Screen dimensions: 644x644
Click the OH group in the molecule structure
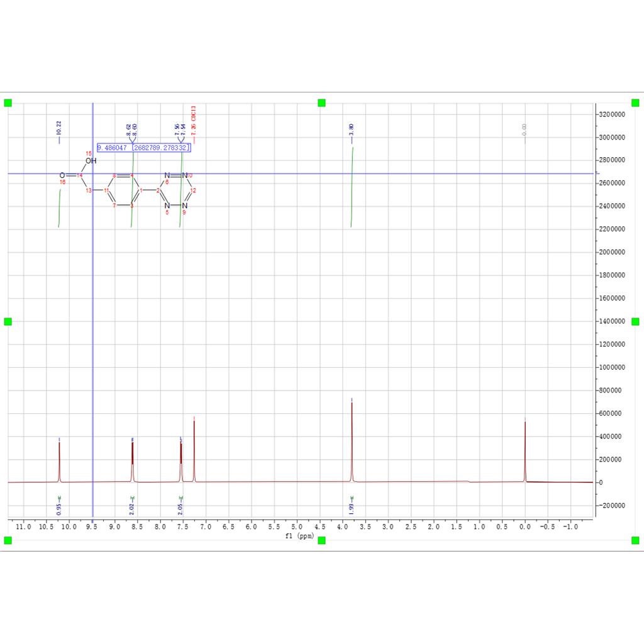point(91,161)
